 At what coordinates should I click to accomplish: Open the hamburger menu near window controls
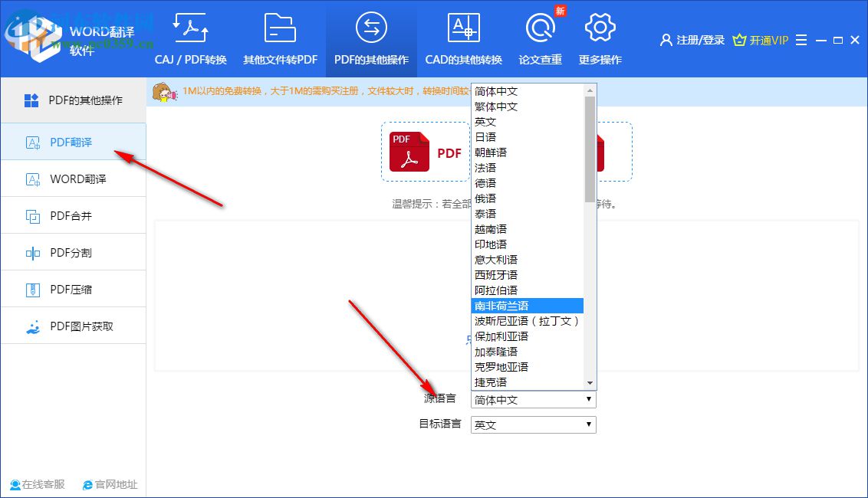(x=801, y=39)
